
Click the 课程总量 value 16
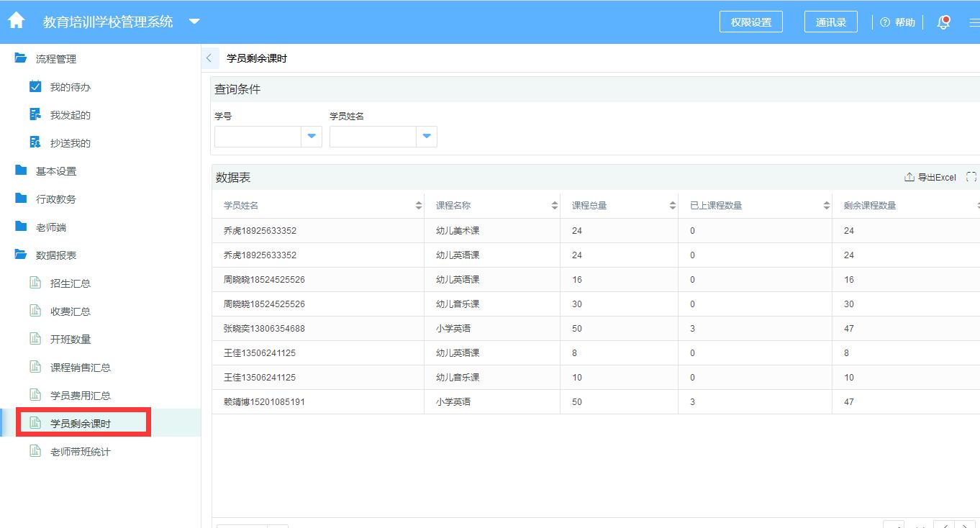click(x=577, y=280)
